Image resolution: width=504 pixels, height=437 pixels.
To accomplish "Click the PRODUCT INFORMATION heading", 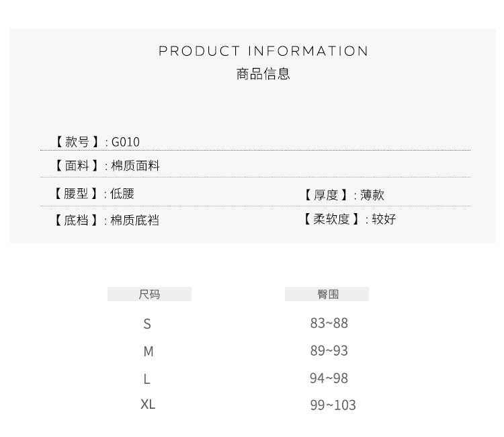I will [x=263, y=51].
